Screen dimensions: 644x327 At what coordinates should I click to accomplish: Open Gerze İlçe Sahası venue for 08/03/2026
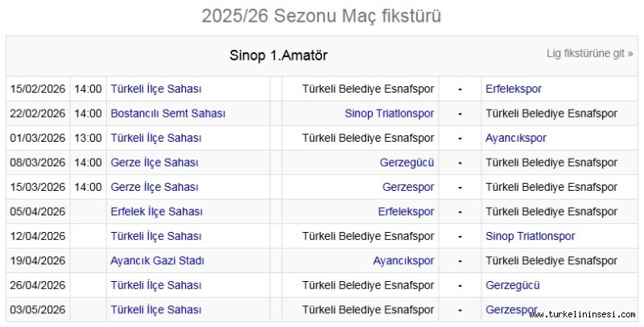154,163
